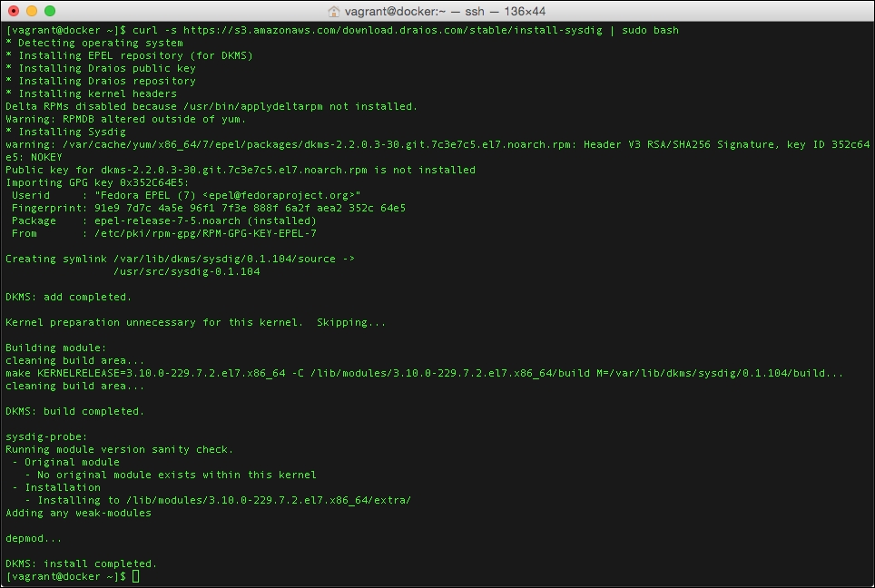Click the first 'cleaning build area...' line
The width and height of the screenshot is (875, 588).
(74, 360)
